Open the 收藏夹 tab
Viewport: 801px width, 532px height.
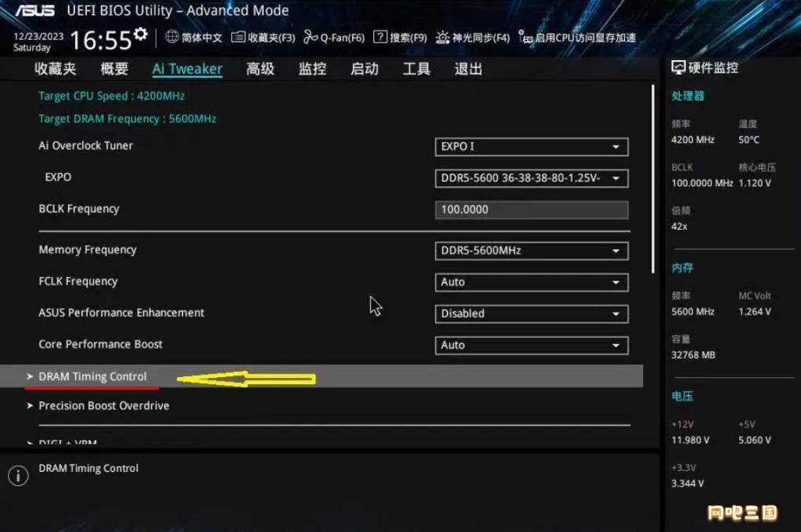point(56,69)
